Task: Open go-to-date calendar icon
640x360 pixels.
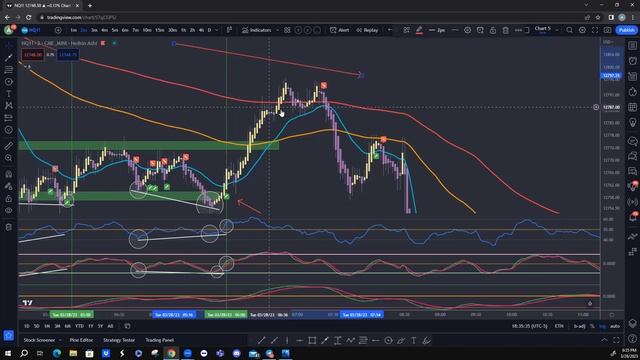Action: (x=127, y=326)
